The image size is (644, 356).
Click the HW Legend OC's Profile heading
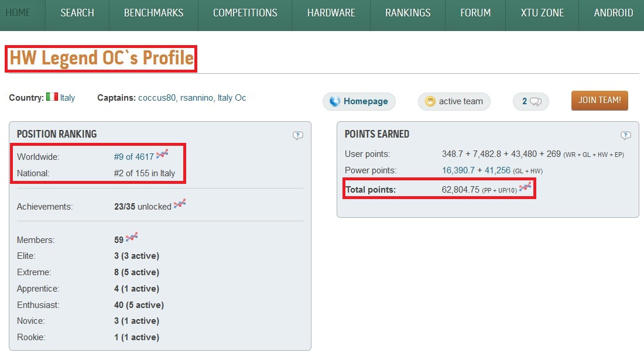pos(101,58)
